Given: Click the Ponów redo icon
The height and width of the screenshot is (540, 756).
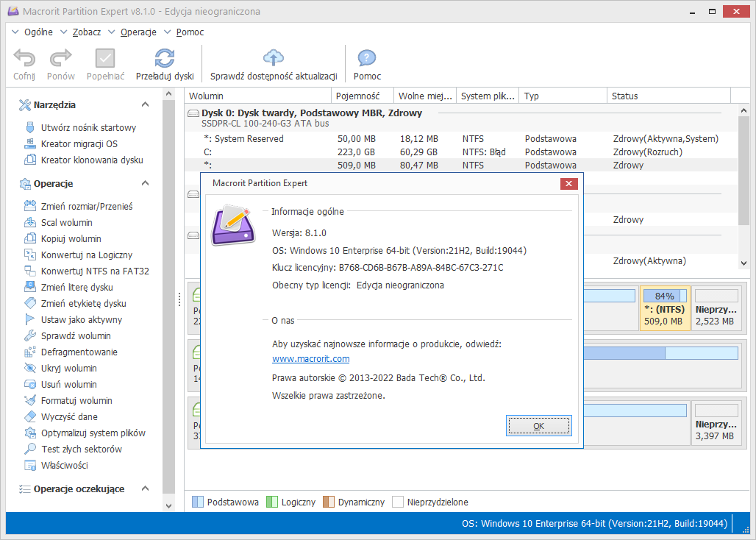Looking at the screenshot, I should 61,58.
